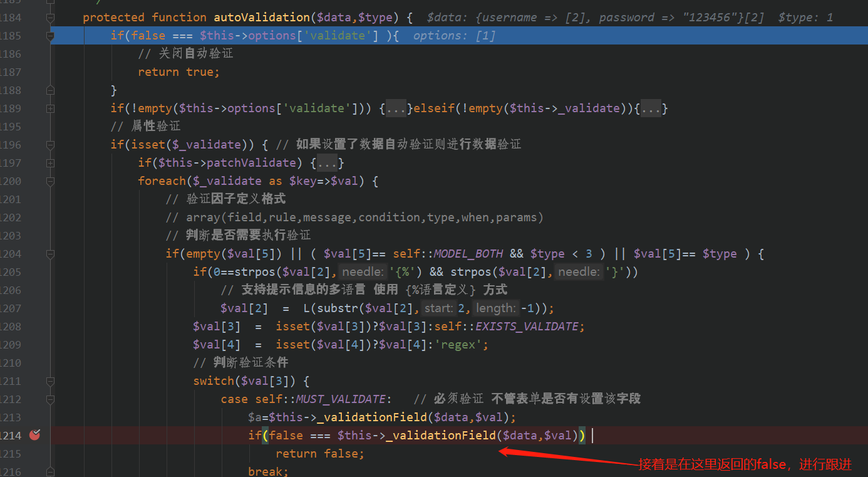
Task: Expand the elseif {...} placeholder on line 1189
Action: click(651, 109)
